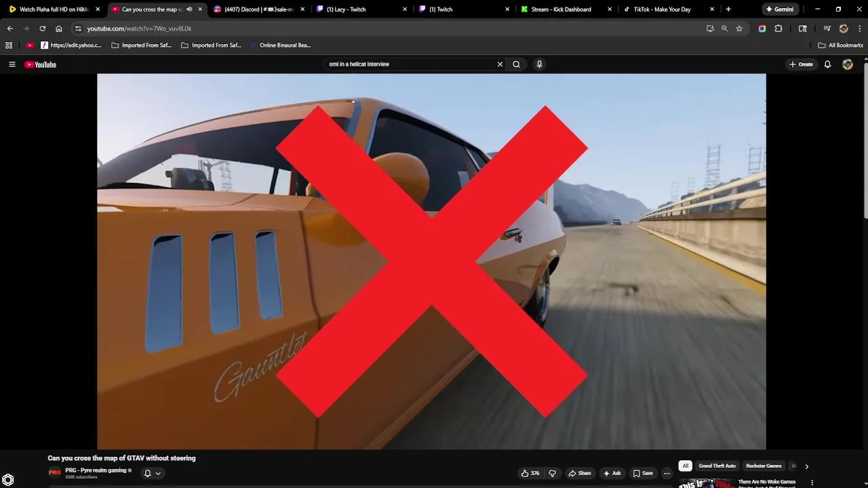The height and width of the screenshot is (488, 868).
Task: Install or cast via address bar screen icon
Action: pyautogui.click(x=710, y=28)
